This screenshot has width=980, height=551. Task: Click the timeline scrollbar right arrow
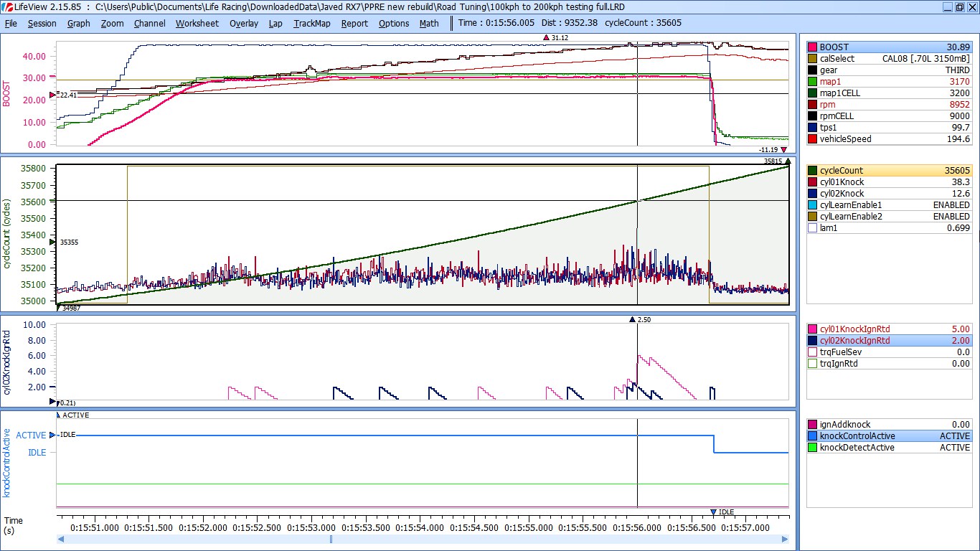(784, 540)
